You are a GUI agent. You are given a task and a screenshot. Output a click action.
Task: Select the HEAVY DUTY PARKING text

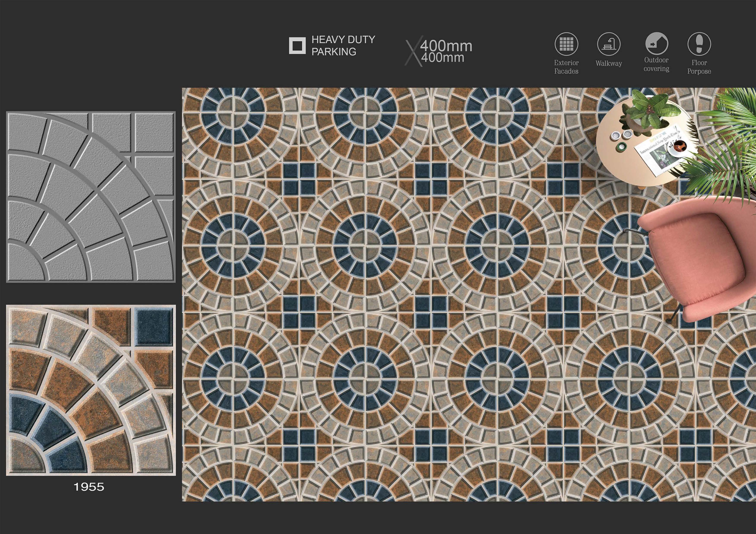coord(343,45)
